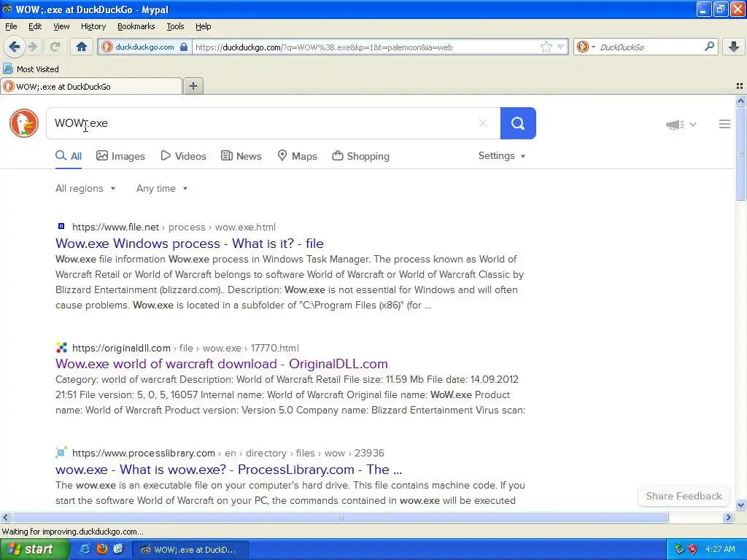Open the URL history dropdown arrow
The height and width of the screenshot is (560, 747).
[561, 47]
